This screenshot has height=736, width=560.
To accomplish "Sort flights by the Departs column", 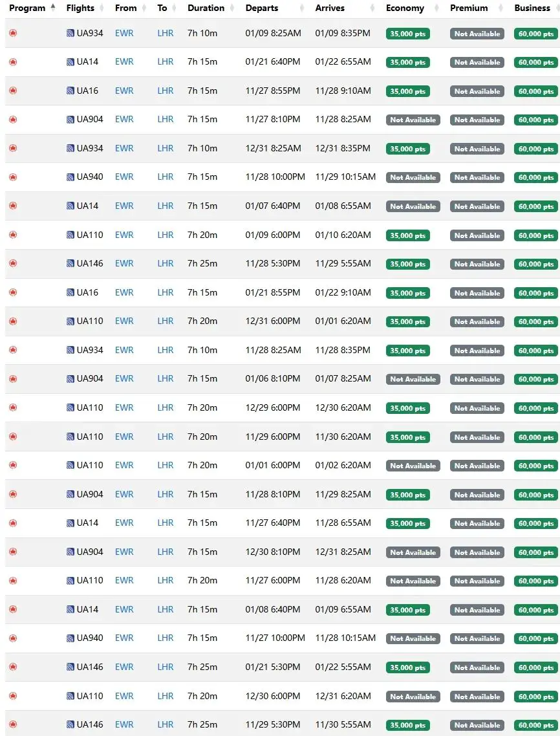I will (262, 8).
